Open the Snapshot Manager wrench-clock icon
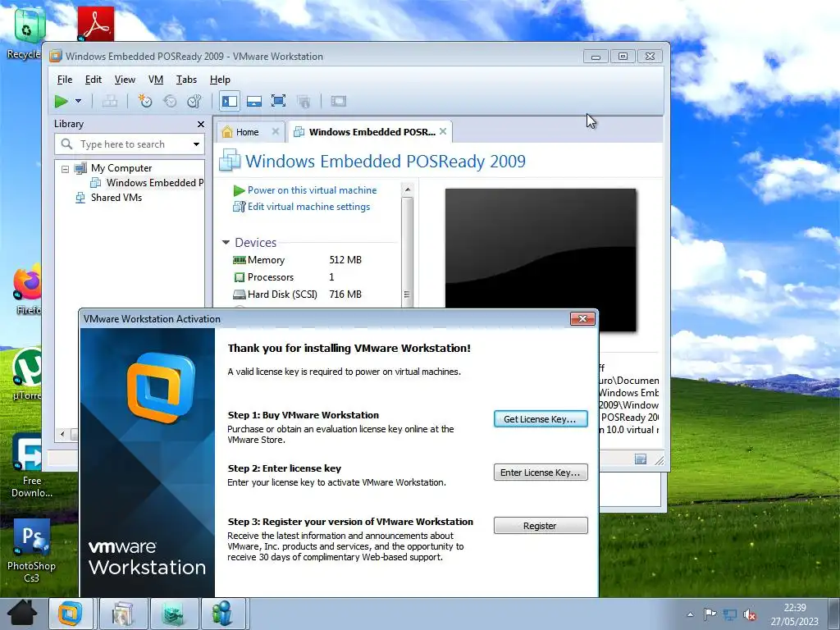The height and width of the screenshot is (630, 840). (x=194, y=101)
